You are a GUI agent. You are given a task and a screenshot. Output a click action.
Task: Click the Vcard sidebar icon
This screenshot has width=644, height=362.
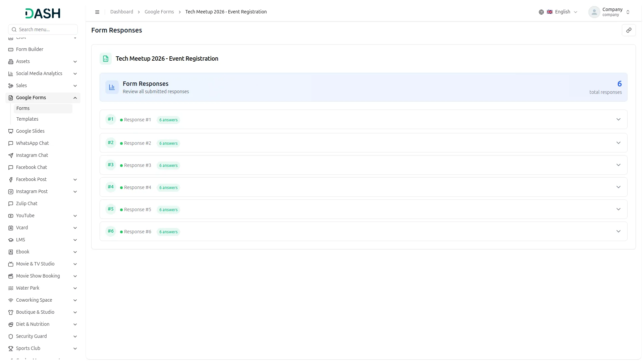pos(11,228)
